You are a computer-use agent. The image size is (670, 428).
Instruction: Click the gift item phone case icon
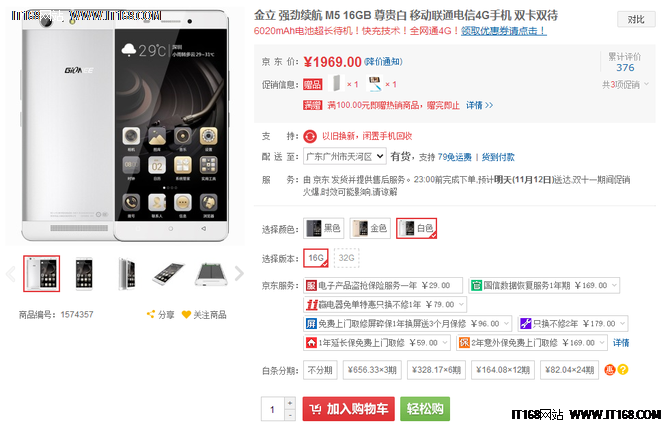click(336, 83)
